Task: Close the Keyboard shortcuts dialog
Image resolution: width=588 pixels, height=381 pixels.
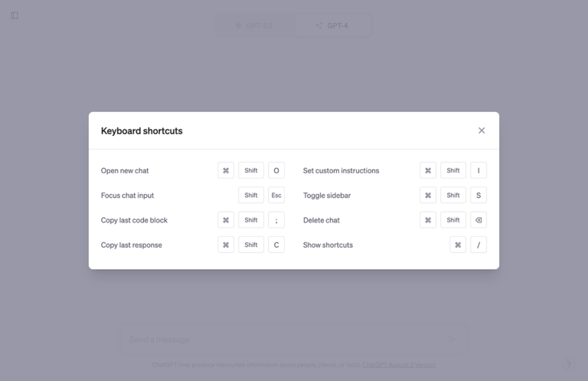Action: pos(482,130)
